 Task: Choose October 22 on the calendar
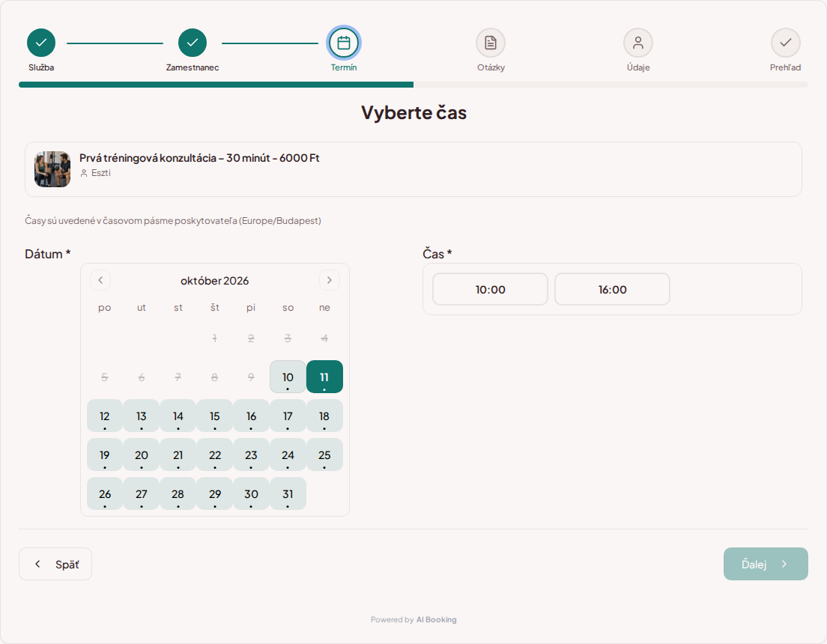click(x=215, y=455)
